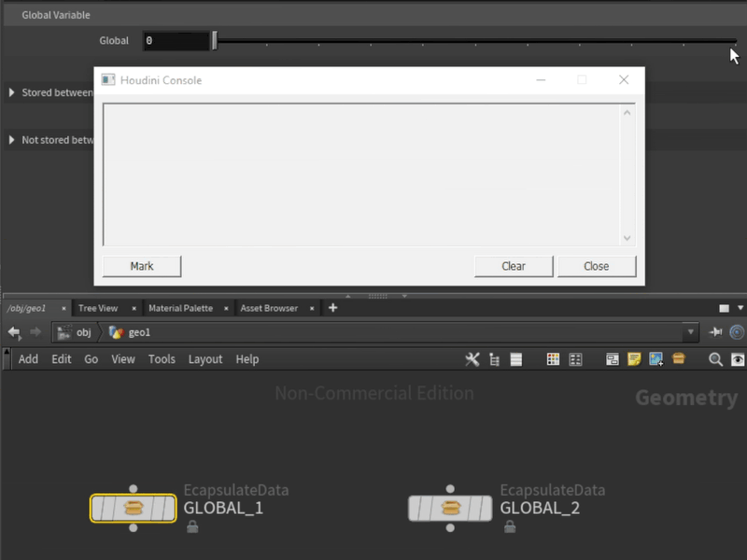The image size is (747, 560).
Task: Click the add sticky note icon
Action: pos(636,359)
